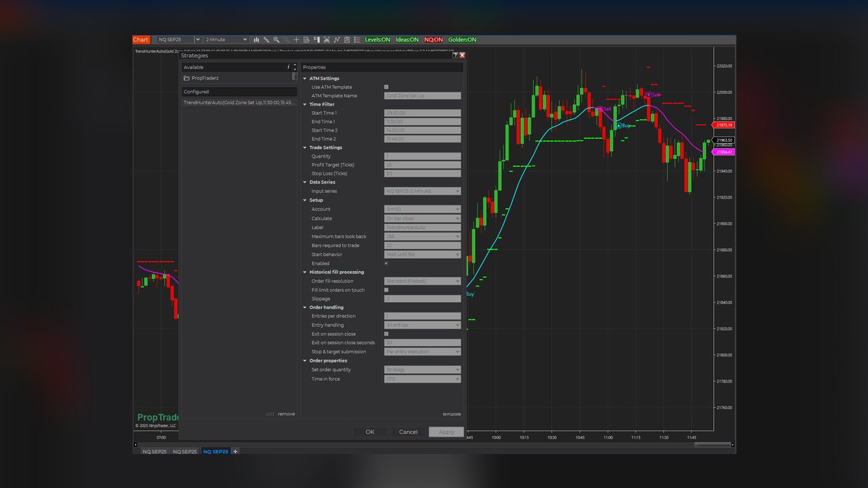The width and height of the screenshot is (868, 488).
Task: Open the Start behavior dropdown
Action: click(x=422, y=254)
